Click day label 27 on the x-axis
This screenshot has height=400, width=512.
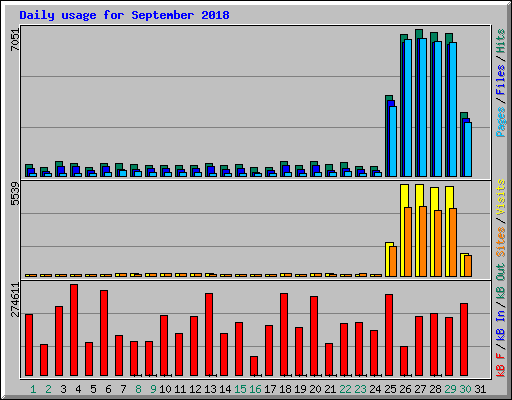point(420,389)
